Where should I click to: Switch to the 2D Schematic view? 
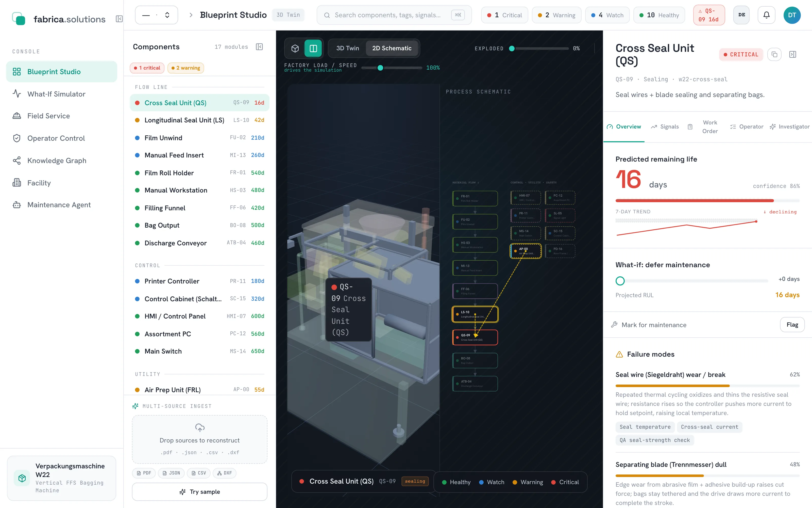[392, 48]
